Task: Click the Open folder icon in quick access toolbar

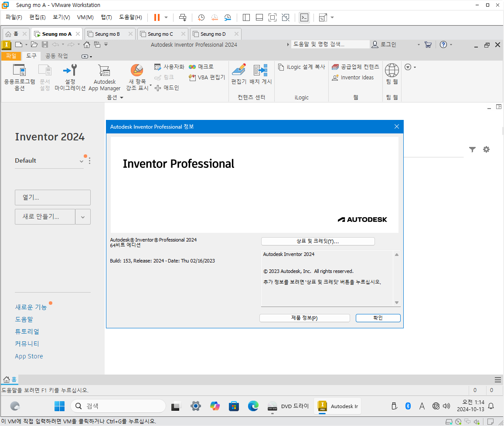Action: [x=34, y=44]
